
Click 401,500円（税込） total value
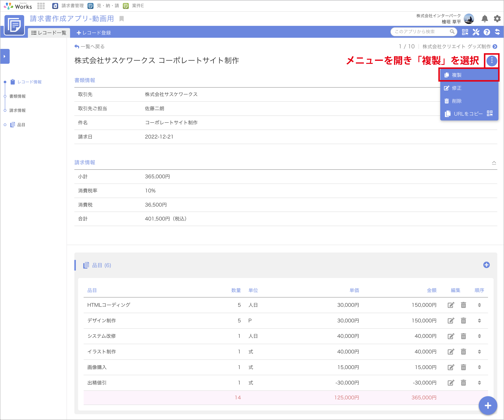(166, 219)
